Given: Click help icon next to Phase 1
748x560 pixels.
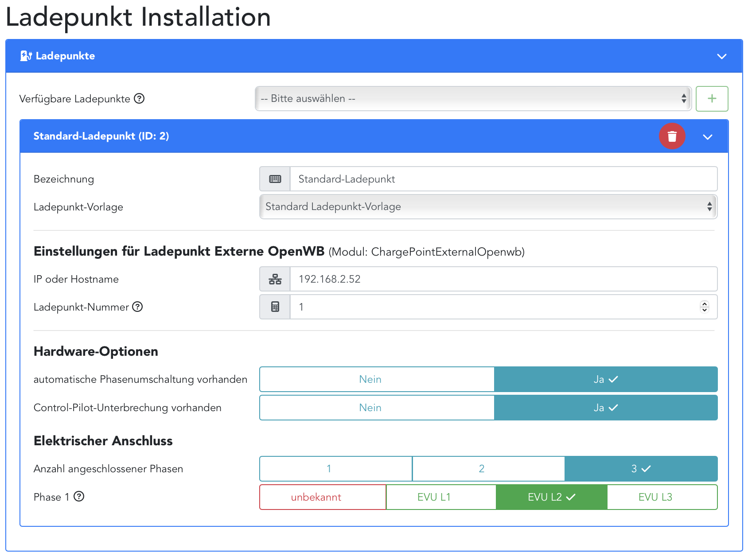Looking at the screenshot, I should (79, 497).
